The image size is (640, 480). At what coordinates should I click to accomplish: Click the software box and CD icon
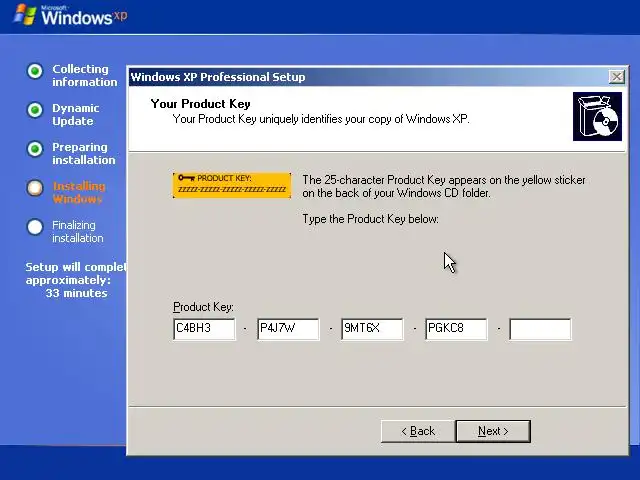point(597,116)
